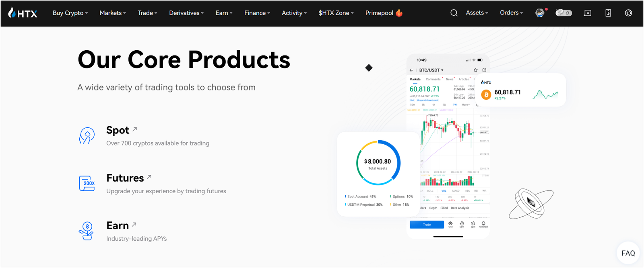This screenshot has width=644, height=268.
Task: Open the globe language settings icon
Action: coord(628,13)
